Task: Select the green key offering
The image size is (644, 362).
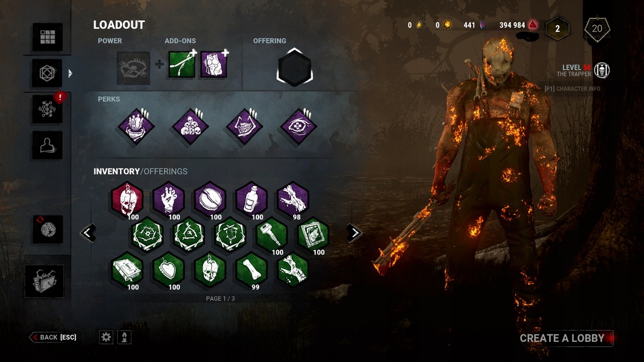Action: 272,234
